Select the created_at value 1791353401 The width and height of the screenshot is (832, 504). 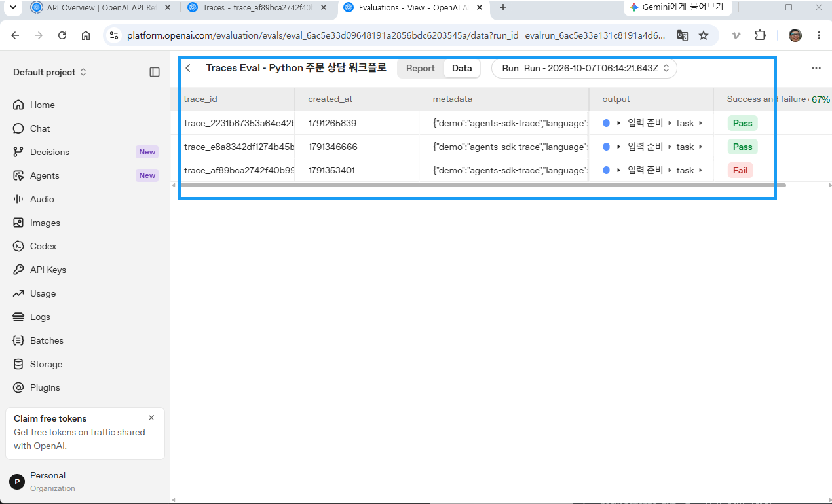[x=332, y=170]
